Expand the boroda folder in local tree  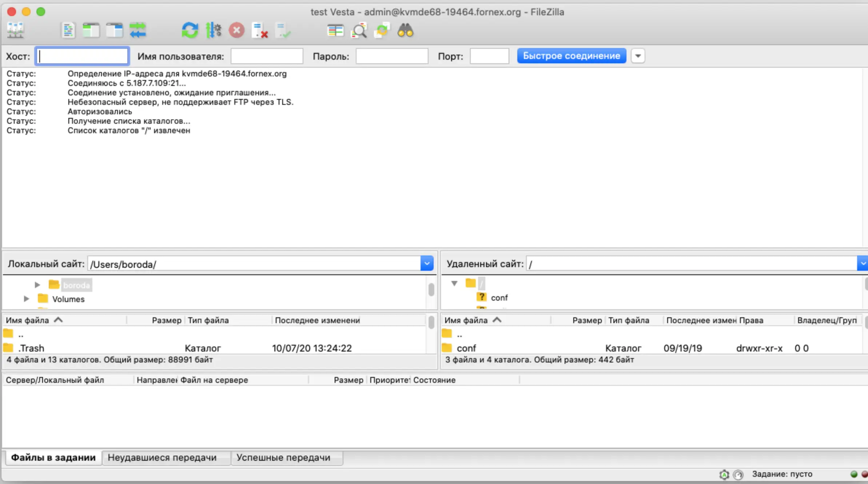(37, 285)
